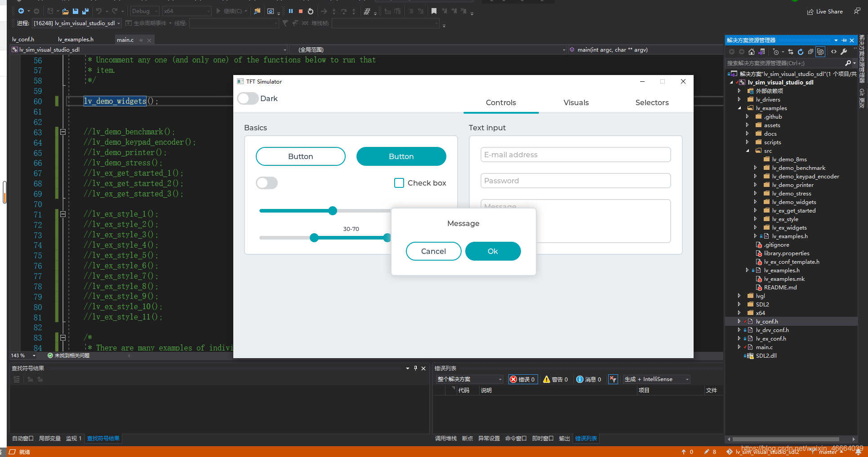Expand the lv_demo_widgets folder
Image resolution: width=868 pixels, height=457 pixels.
click(x=756, y=202)
